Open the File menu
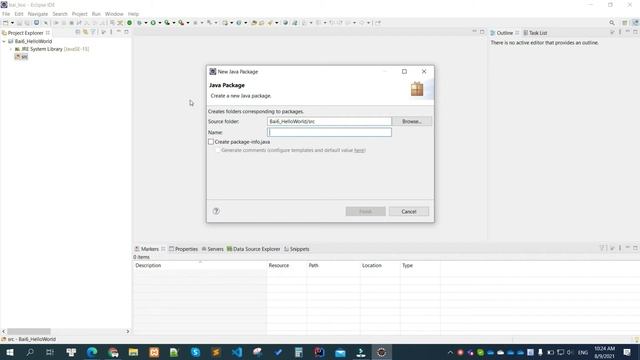The image size is (640, 360). (x=6, y=14)
